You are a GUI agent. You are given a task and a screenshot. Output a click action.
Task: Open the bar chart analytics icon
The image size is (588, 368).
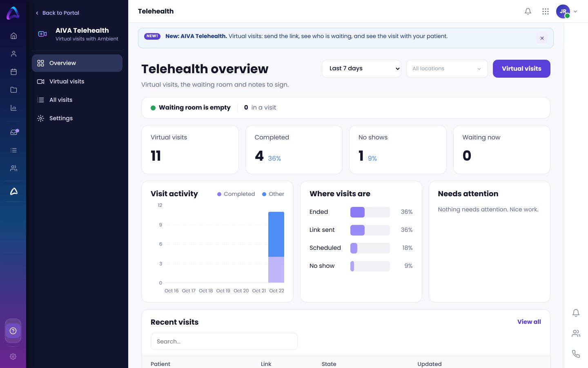13,108
